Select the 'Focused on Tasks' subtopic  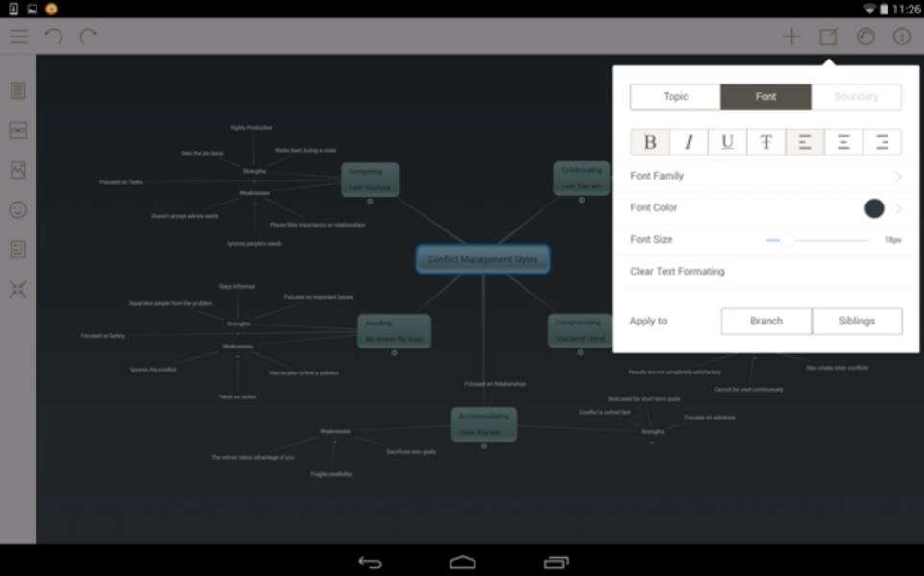coord(121,182)
